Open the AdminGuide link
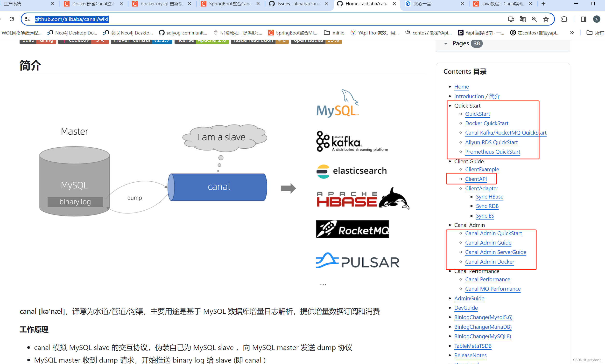The image size is (605, 364). click(x=469, y=298)
